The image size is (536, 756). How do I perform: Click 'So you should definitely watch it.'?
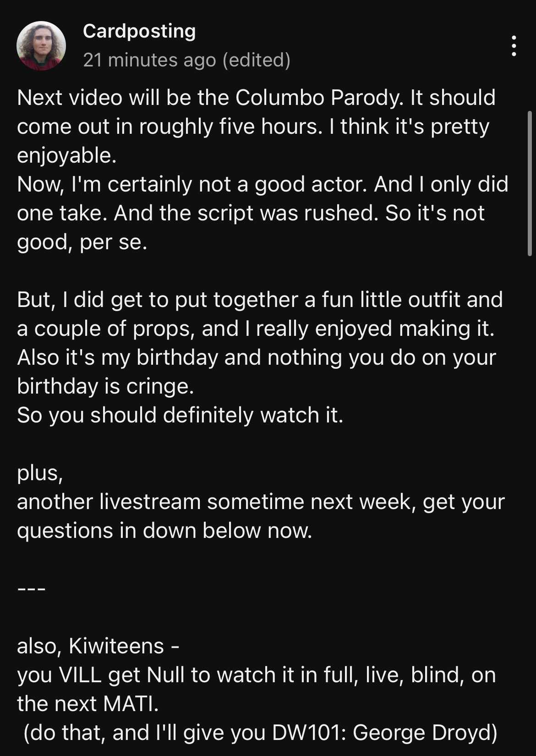coord(180,415)
